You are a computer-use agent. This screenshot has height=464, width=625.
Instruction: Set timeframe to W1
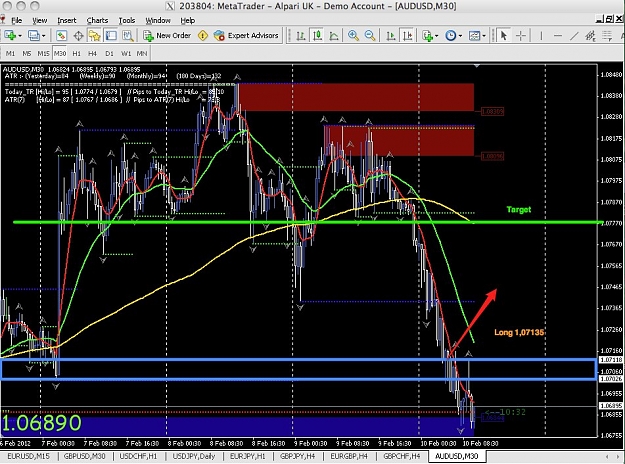point(126,53)
